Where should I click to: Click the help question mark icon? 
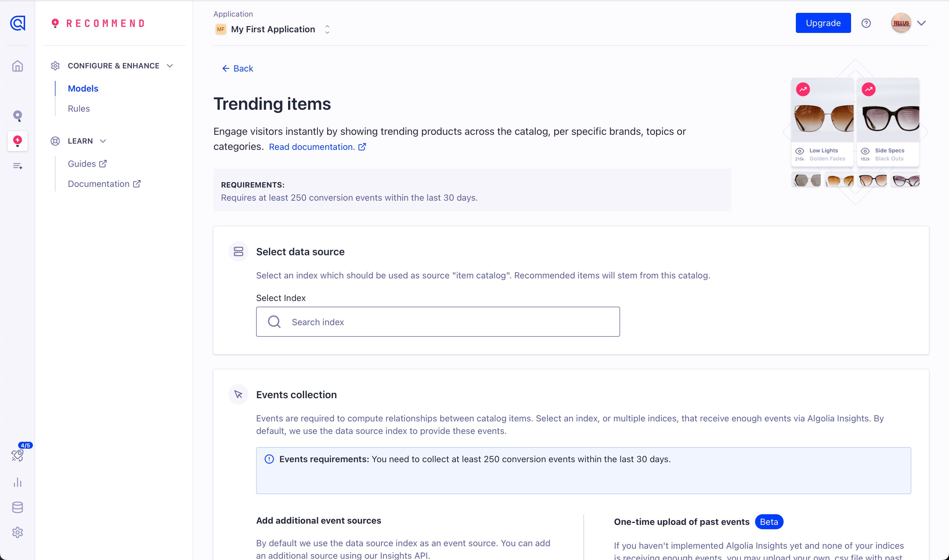tap(866, 23)
